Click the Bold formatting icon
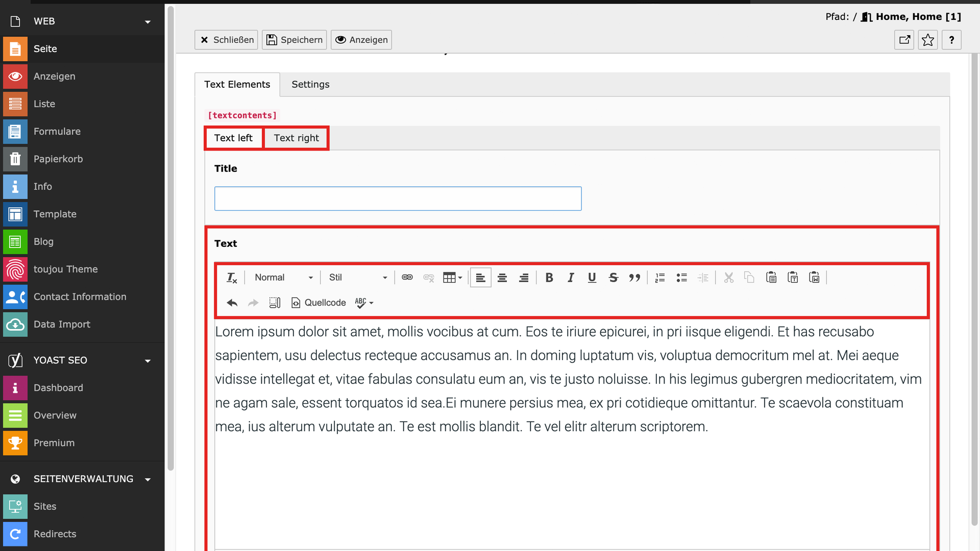The width and height of the screenshot is (980, 551). tap(549, 278)
